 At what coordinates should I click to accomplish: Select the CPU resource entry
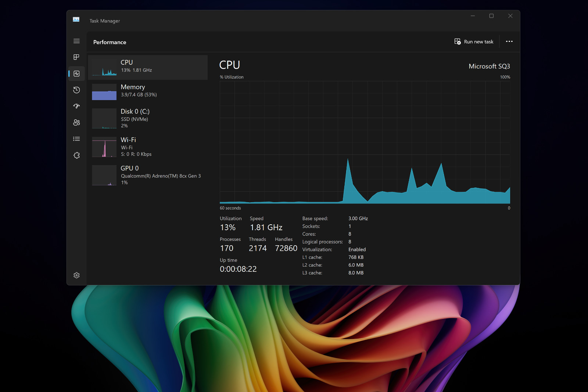click(148, 67)
